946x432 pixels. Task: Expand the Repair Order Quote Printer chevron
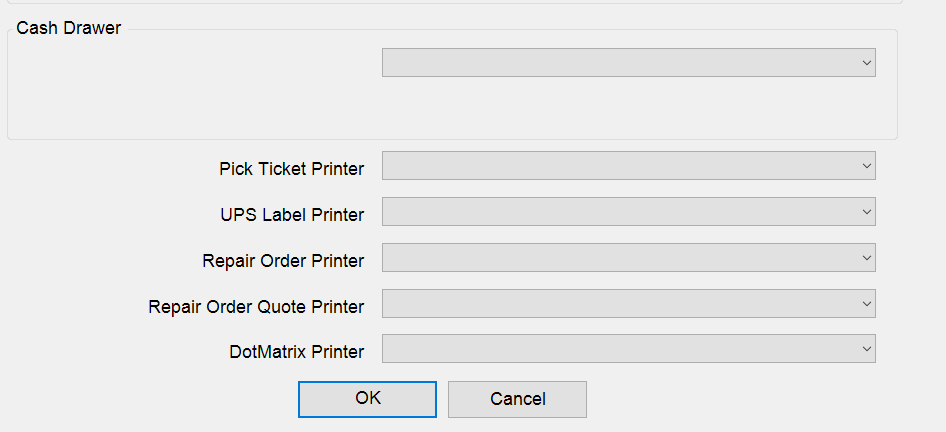[x=866, y=304]
